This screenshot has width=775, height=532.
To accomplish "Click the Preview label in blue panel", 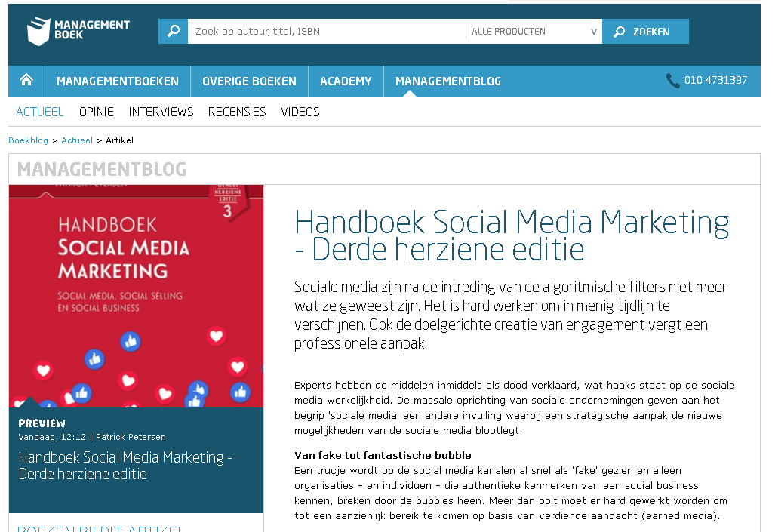I will [42, 423].
